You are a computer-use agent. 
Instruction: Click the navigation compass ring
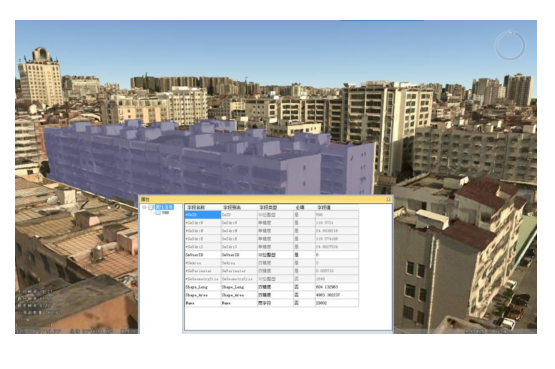509,46
